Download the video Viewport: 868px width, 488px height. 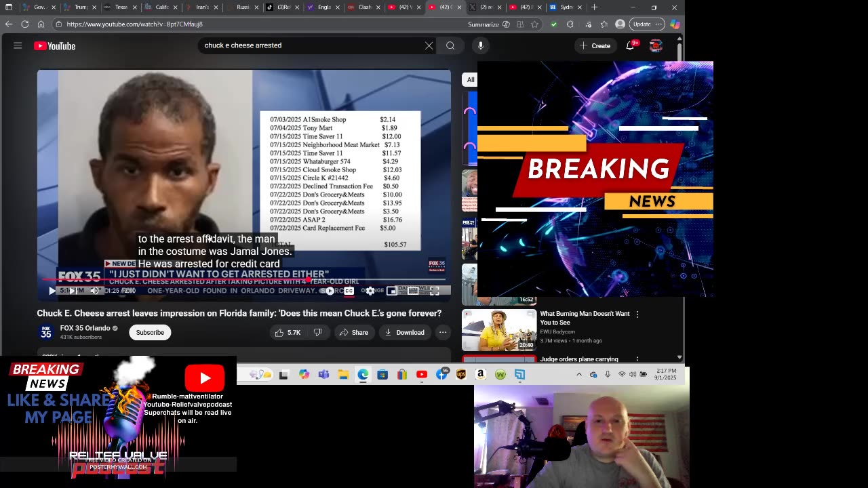coord(404,332)
